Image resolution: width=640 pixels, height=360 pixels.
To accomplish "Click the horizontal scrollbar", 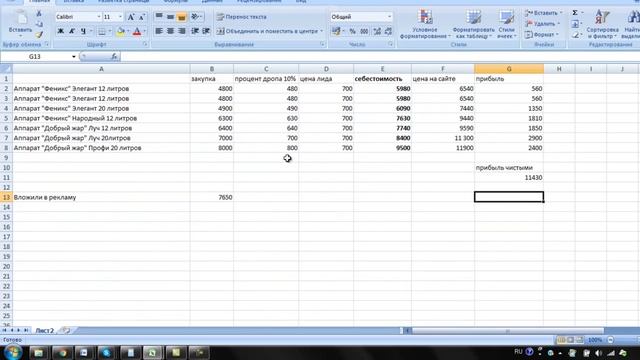I will (508, 331).
